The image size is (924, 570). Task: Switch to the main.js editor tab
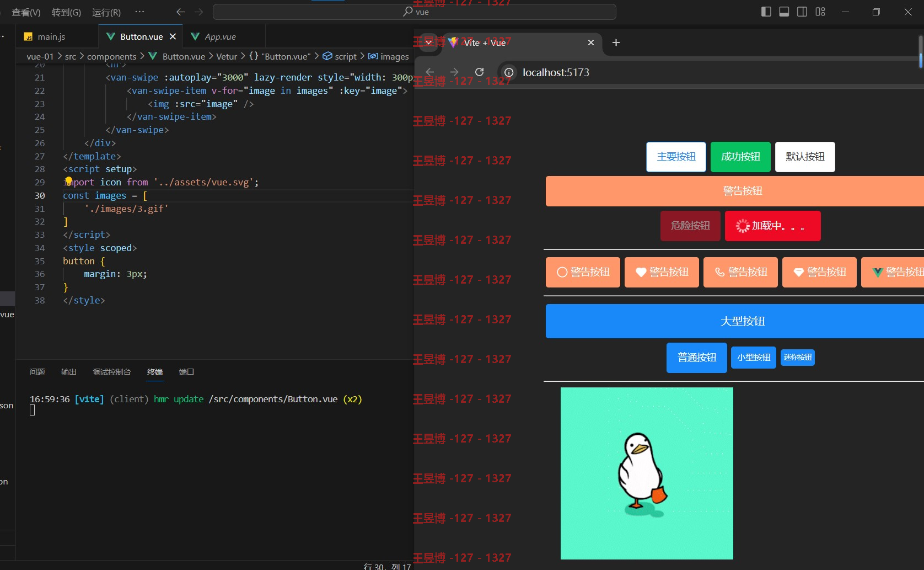click(x=51, y=36)
